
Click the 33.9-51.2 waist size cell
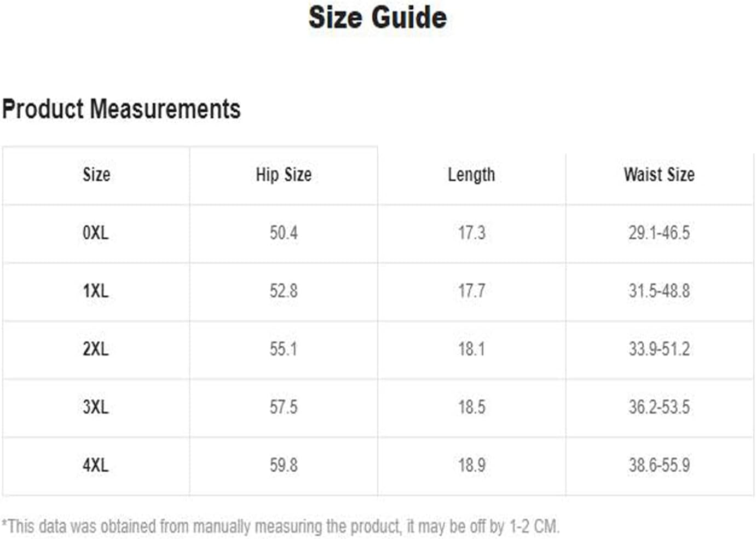(x=659, y=349)
